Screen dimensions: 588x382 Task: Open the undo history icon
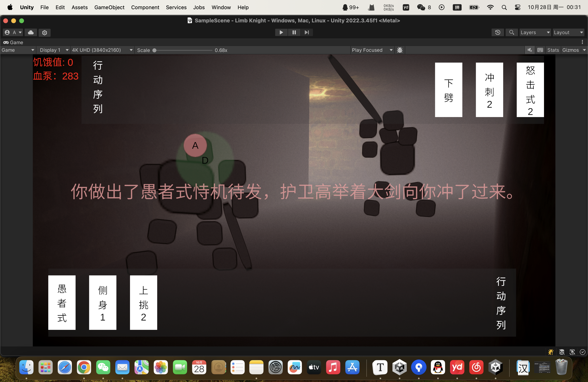(x=498, y=32)
